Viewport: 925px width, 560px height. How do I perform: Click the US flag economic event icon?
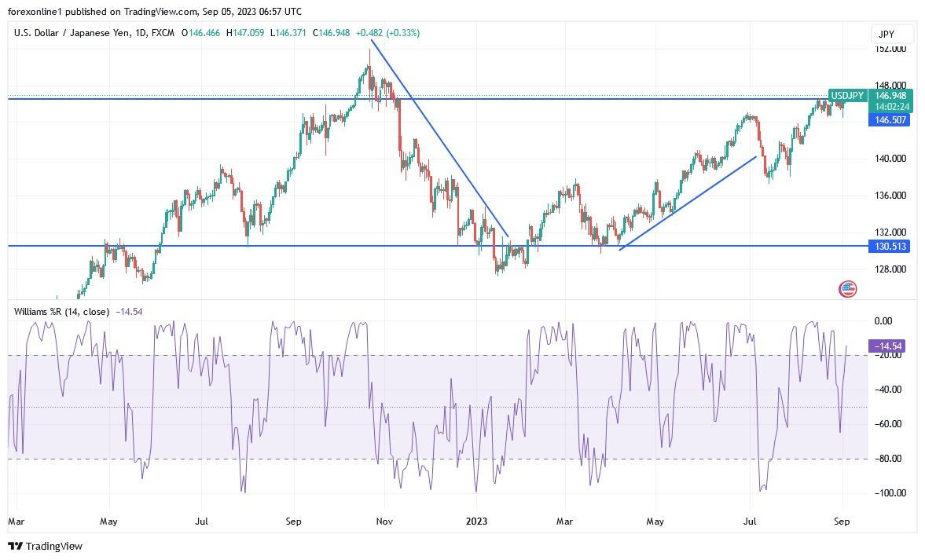(x=847, y=289)
